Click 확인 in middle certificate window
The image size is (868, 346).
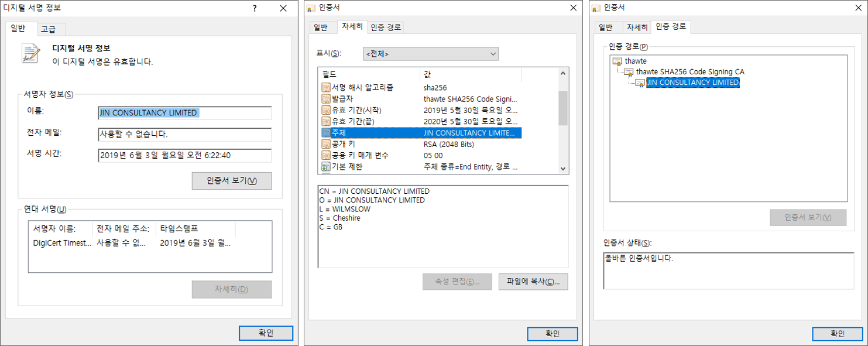[x=553, y=334]
